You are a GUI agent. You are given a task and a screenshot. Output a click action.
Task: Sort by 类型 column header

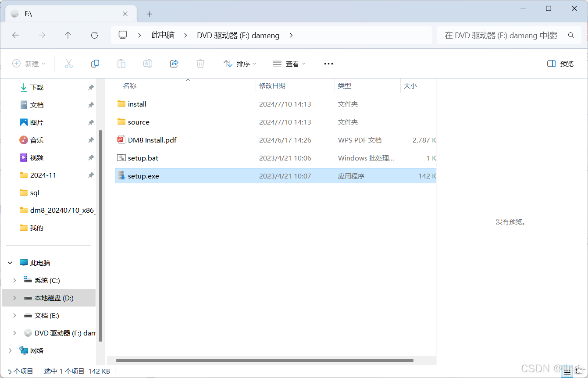point(345,86)
